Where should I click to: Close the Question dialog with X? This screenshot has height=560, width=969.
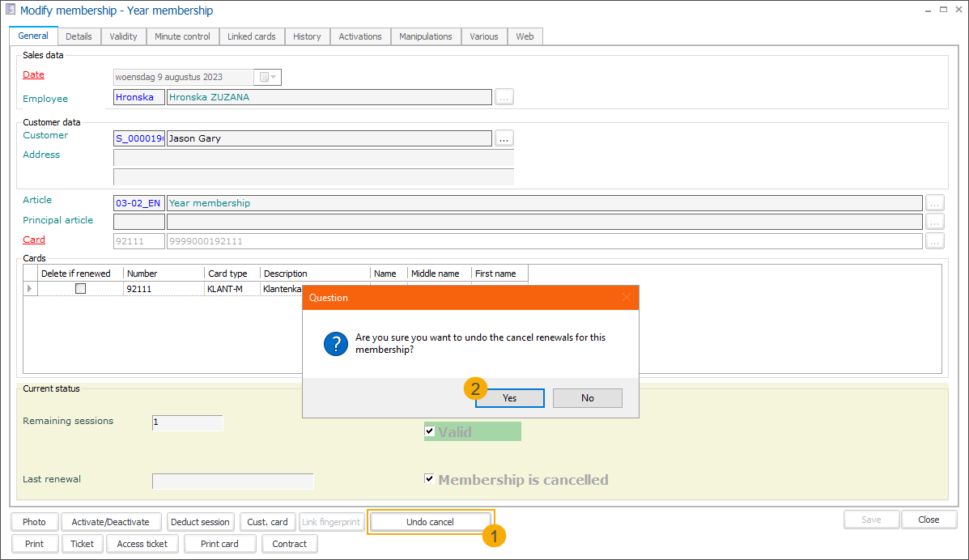[626, 298]
